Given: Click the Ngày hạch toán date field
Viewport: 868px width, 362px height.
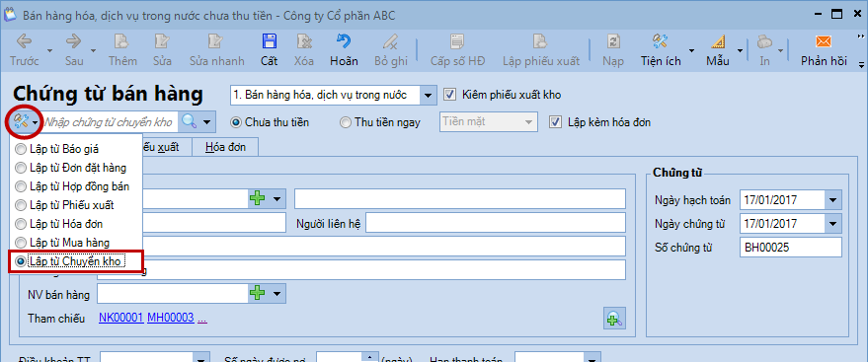Looking at the screenshot, I should tap(782, 199).
